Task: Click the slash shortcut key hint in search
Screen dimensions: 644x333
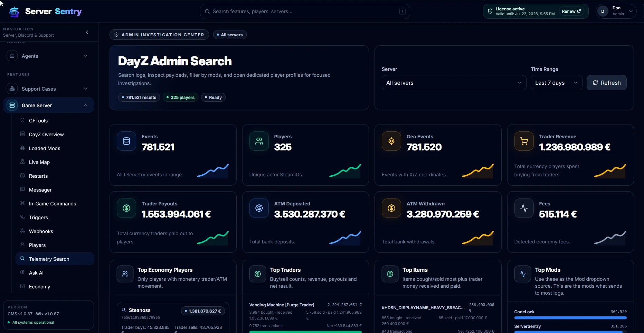Action: 402,11
